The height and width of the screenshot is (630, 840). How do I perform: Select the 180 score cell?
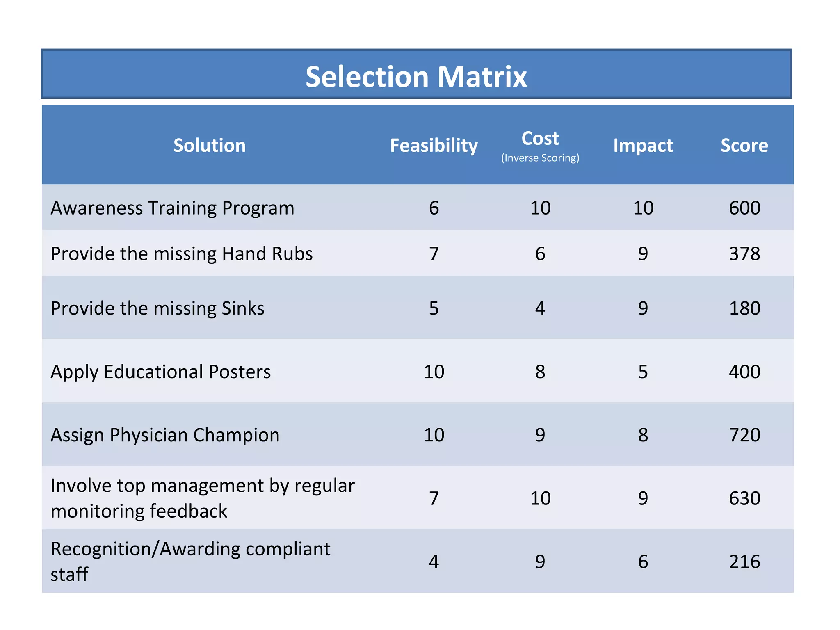coord(744,308)
